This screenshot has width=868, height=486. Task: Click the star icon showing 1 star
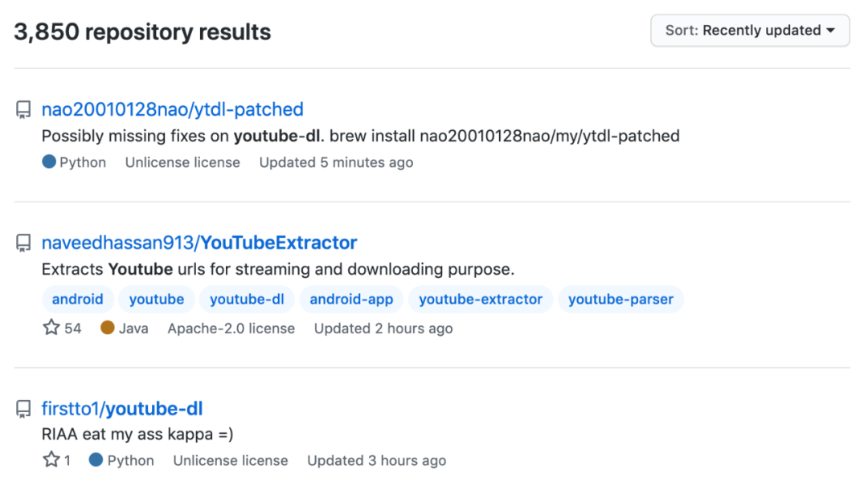[51, 460]
